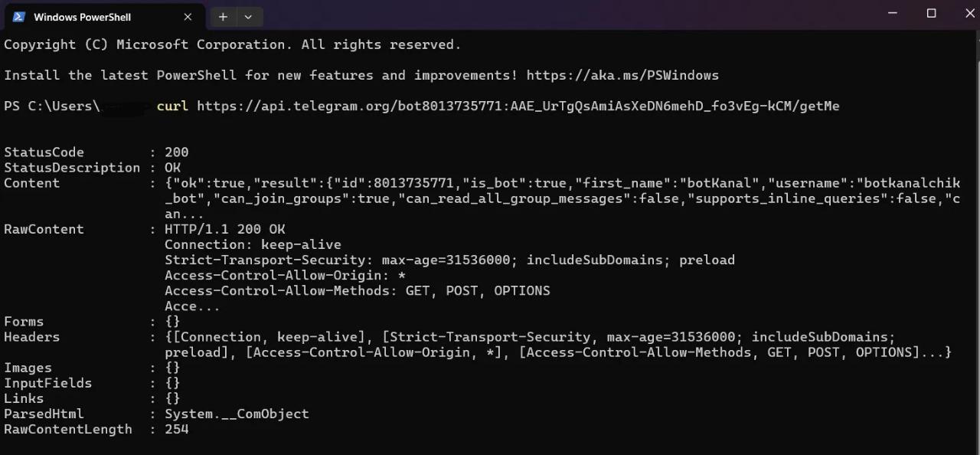
Task: Close the Windows PowerShell tab
Action: tap(188, 17)
